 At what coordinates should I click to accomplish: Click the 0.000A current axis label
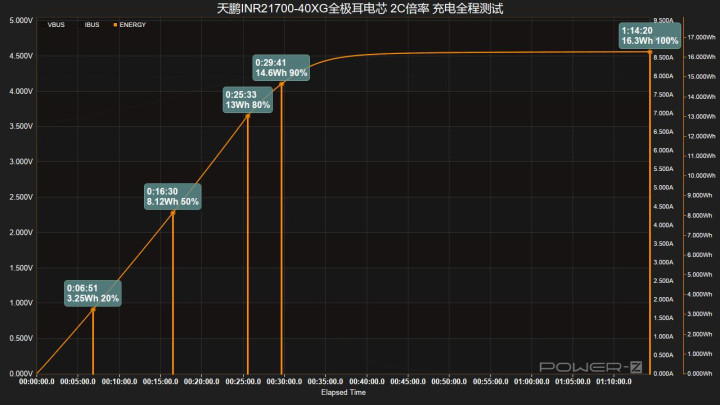[x=663, y=373]
